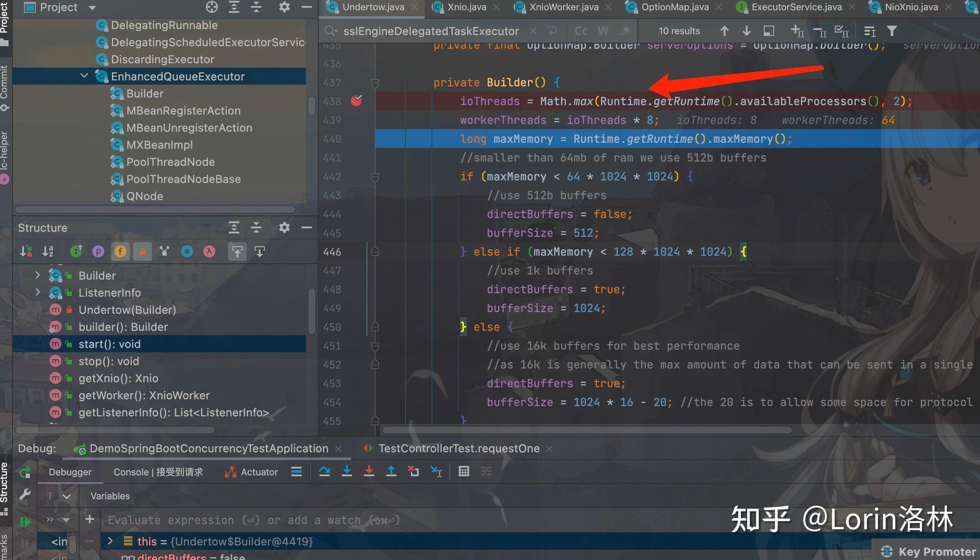Image resolution: width=980 pixels, height=560 pixels.
Task: Toggle sort alphabetically in Structure panel
Action: [x=48, y=251]
